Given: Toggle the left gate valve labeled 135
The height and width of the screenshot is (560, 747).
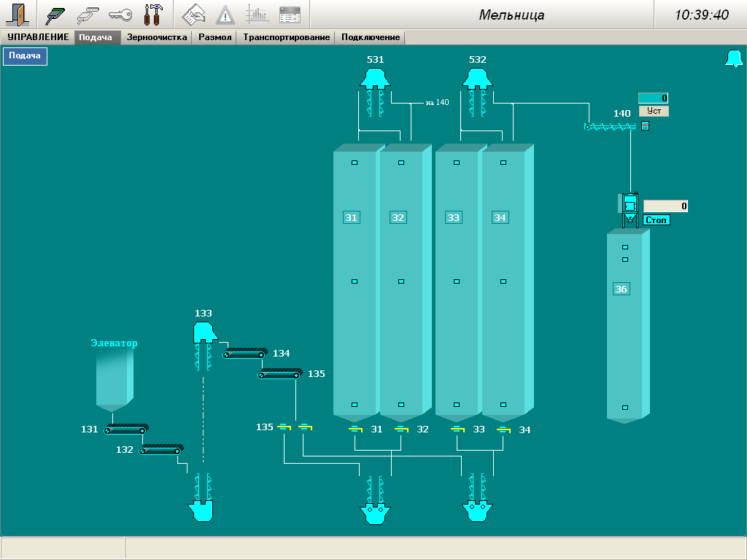Looking at the screenshot, I should tap(285, 427).
